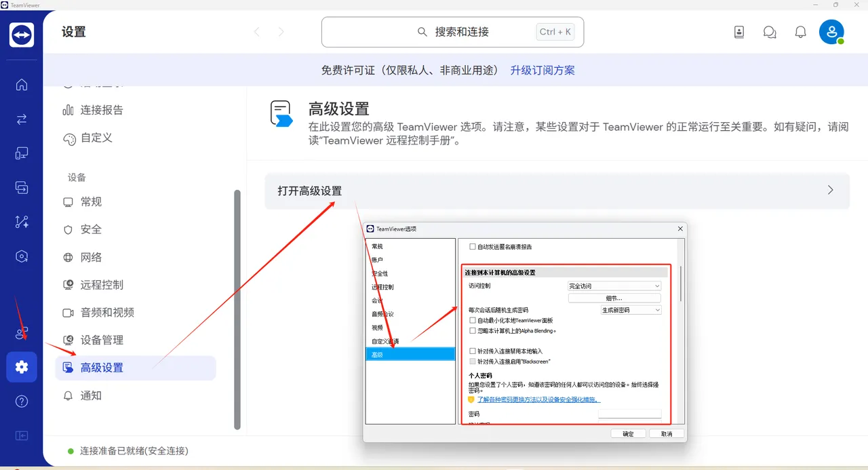Open notifications bell icon in header
This screenshot has width=868, height=470.
801,32
